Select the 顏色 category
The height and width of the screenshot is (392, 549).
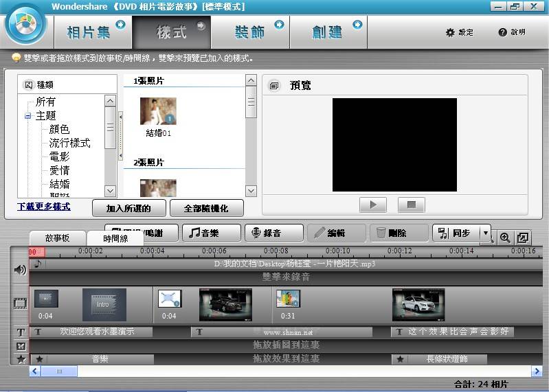click(59, 129)
